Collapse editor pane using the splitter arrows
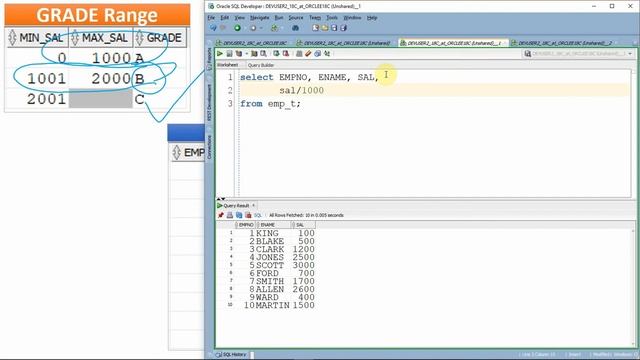The image size is (640, 360). coord(221,199)
